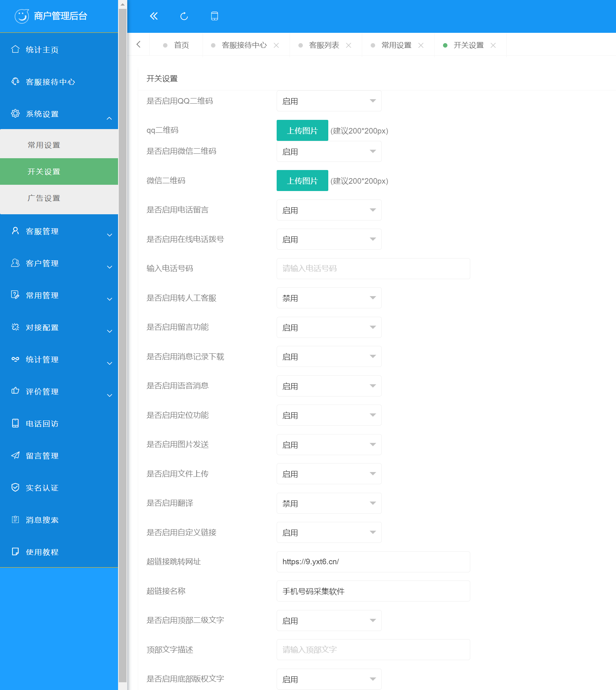Open the 是否启用文件上传 dropdown

[329, 474]
